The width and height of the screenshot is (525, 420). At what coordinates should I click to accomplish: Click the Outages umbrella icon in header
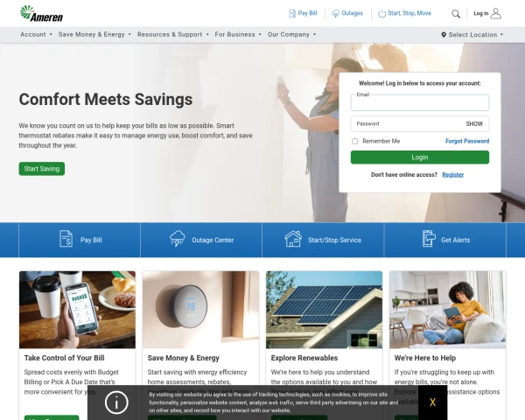tap(335, 13)
